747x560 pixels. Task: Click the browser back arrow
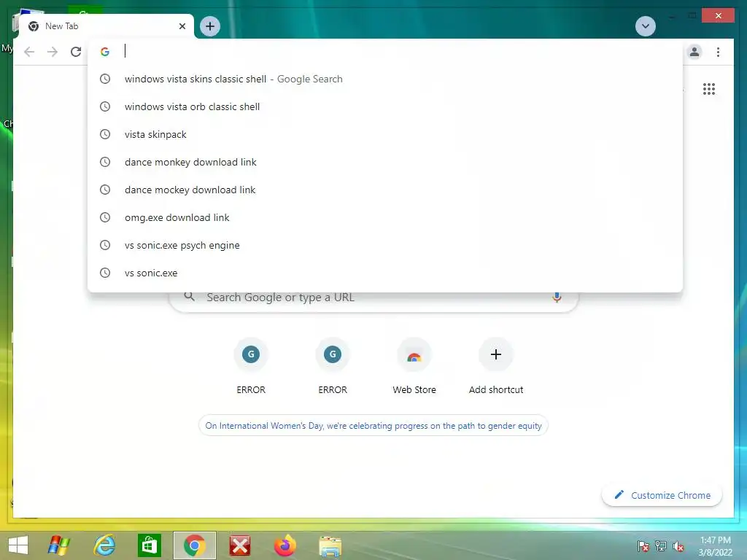(x=29, y=52)
